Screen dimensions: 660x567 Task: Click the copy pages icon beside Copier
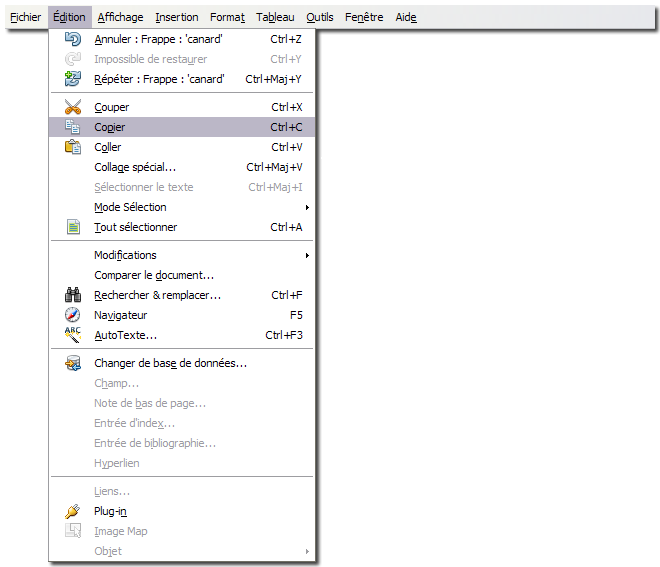click(73, 127)
